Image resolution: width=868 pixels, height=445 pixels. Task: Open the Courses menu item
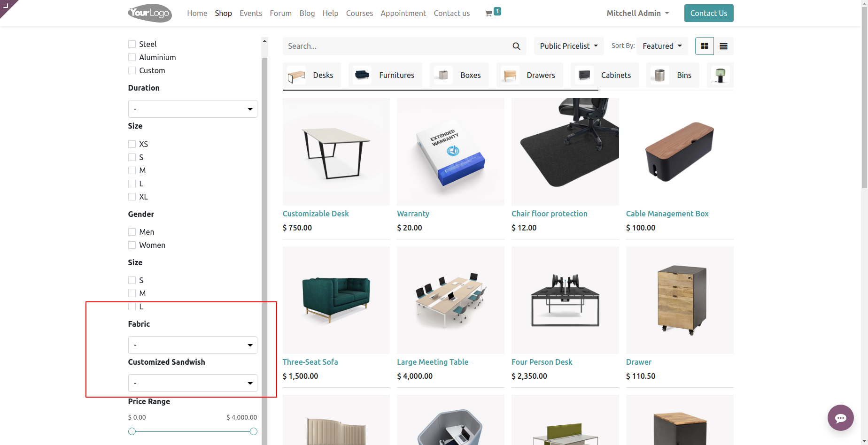pyautogui.click(x=359, y=13)
